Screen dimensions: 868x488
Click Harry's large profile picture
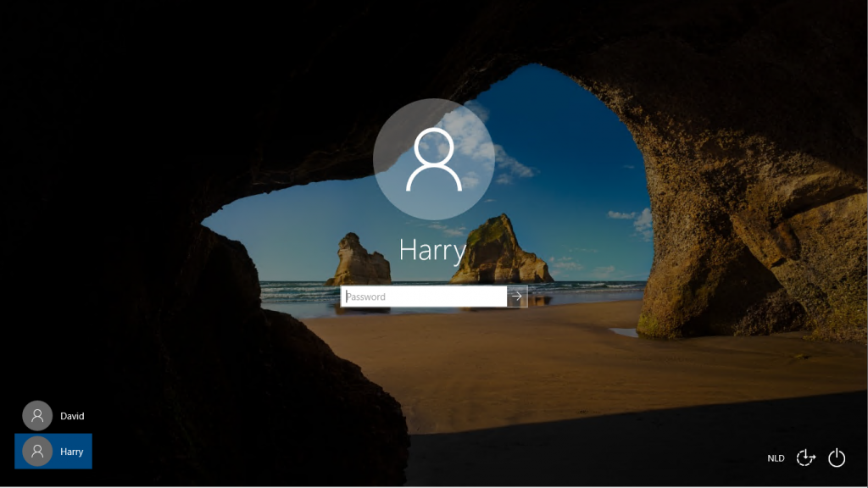tap(434, 159)
